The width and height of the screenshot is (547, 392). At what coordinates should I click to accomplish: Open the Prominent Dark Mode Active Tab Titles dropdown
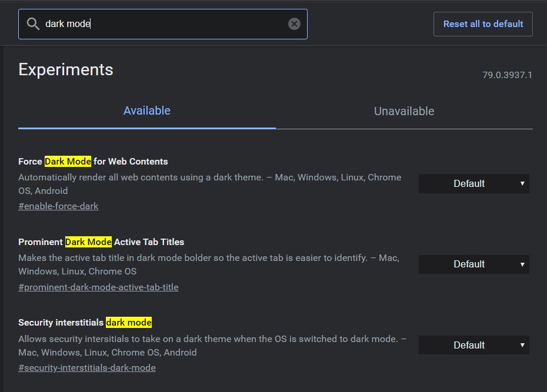tap(473, 264)
